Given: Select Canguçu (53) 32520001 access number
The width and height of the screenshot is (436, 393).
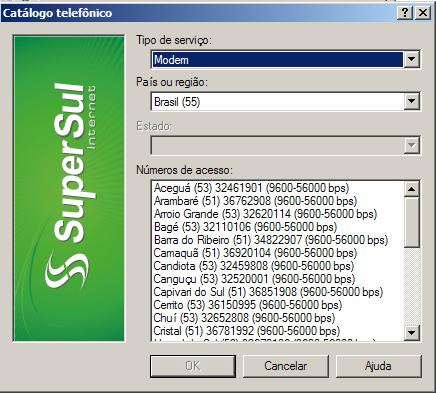Looking at the screenshot, I should click(254, 279).
